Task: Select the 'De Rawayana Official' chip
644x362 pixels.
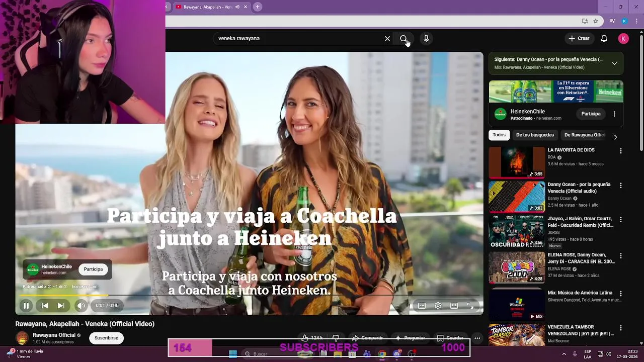Action: (584, 135)
